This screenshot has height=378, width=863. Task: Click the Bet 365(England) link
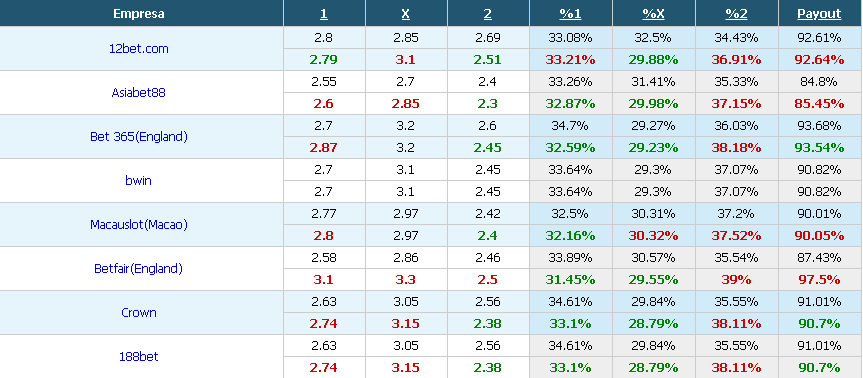(139, 136)
